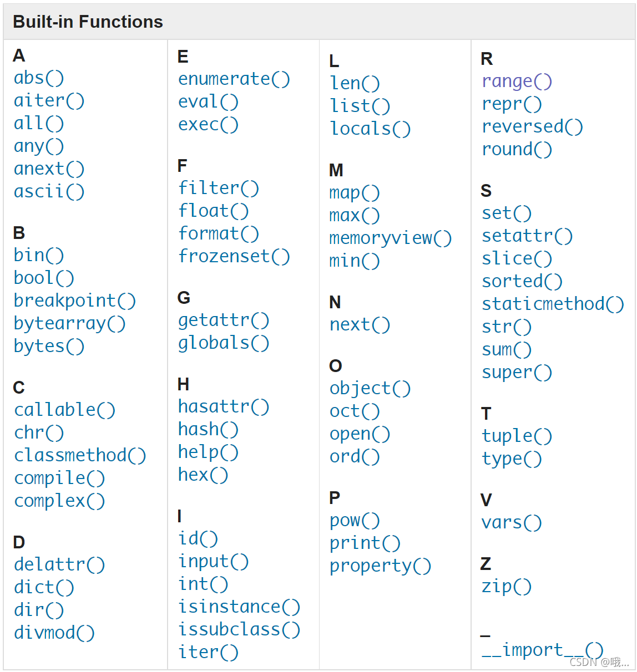
Task: Follow the __import__() link
Action: [542, 650]
